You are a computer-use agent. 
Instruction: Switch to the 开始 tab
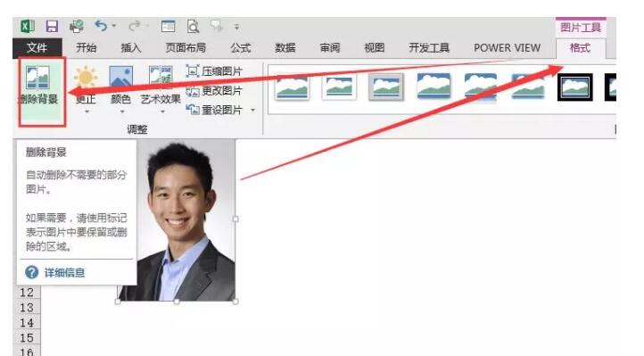click(x=86, y=48)
